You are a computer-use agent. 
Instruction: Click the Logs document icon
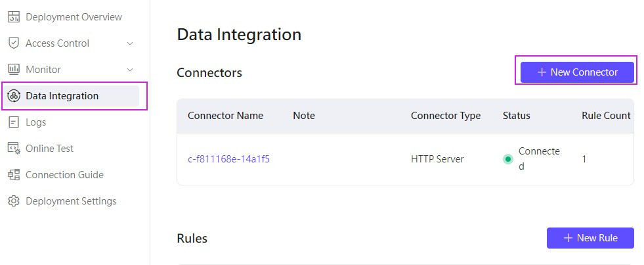point(14,122)
